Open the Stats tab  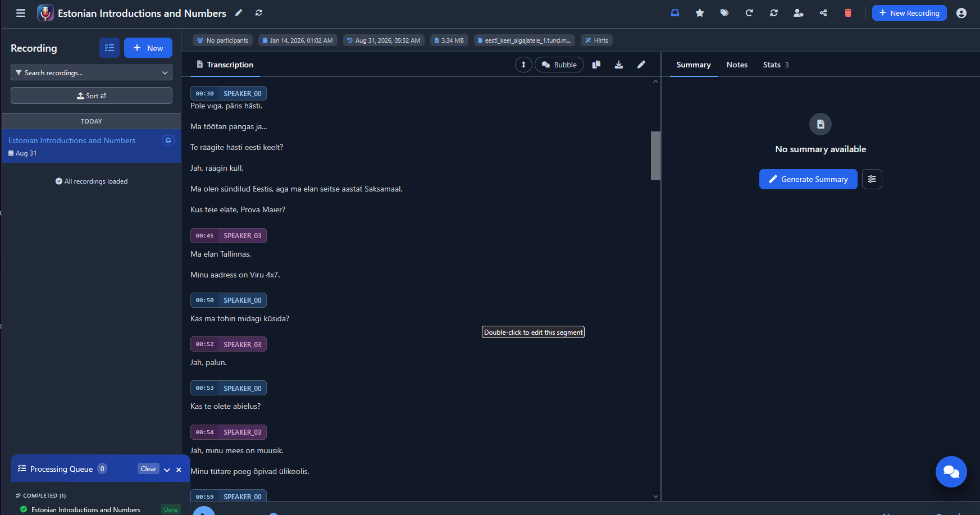click(776, 65)
